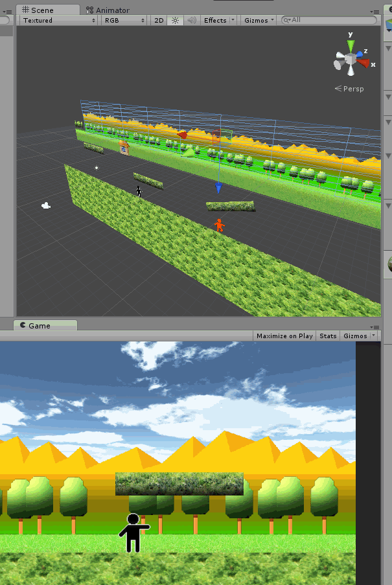Image resolution: width=392 pixels, height=585 pixels.
Task: Click the green Y axis cone on orientation gizmo
Action: tap(351, 45)
